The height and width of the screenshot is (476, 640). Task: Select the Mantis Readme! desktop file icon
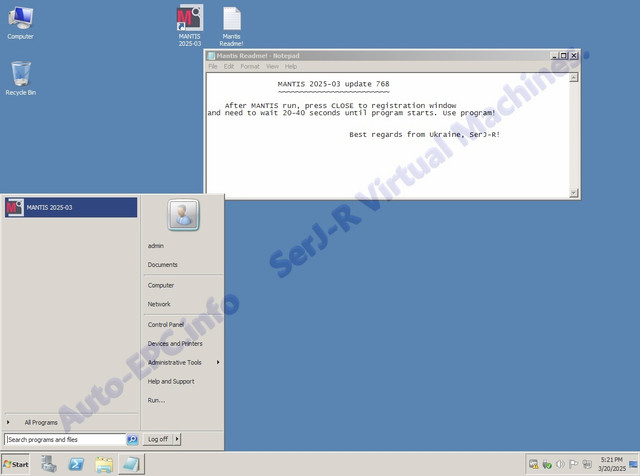click(231, 26)
